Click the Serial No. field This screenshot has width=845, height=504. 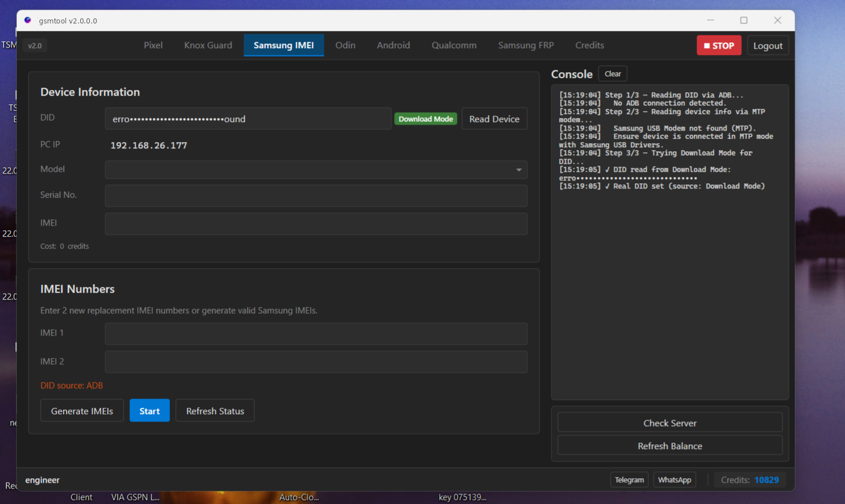pyautogui.click(x=316, y=195)
